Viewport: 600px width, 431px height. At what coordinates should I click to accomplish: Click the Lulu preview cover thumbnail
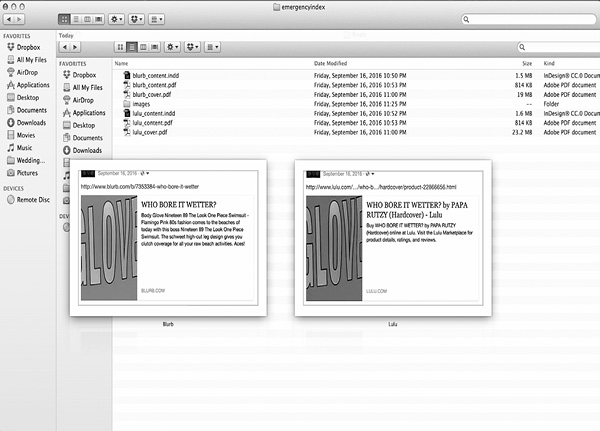click(334, 248)
